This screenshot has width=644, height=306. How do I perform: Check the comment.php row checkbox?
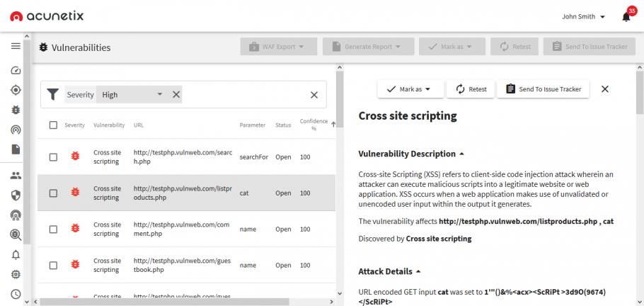(x=53, y=229)
